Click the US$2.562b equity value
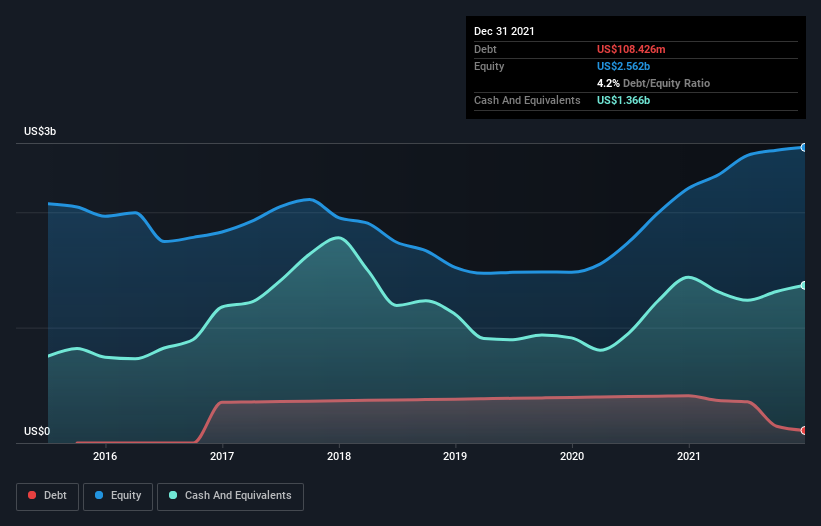The height and width of the screenshot is (526, 821). click(x=623, y=66)
